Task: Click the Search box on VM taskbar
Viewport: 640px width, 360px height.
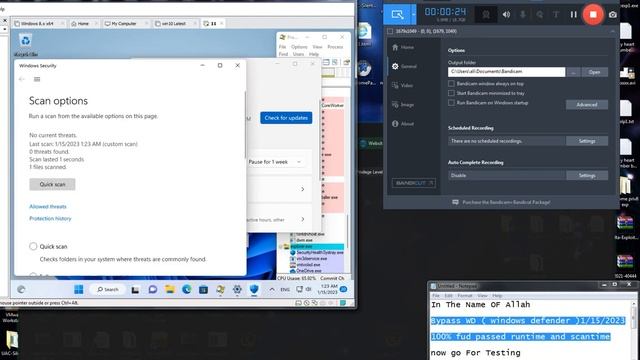Action: (x=107, y=289)
